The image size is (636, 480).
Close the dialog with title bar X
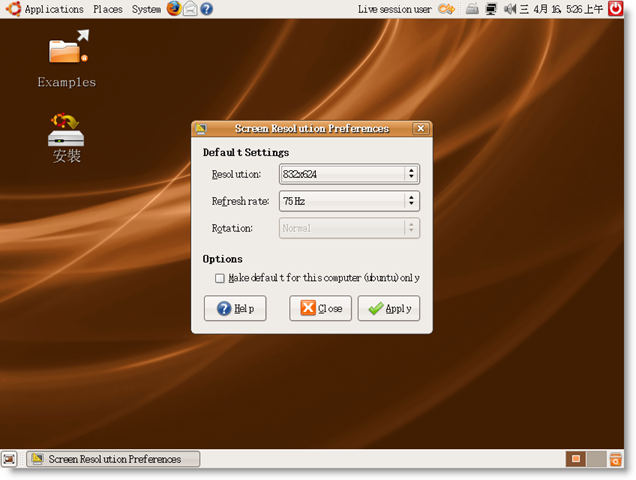coord(421,128)
